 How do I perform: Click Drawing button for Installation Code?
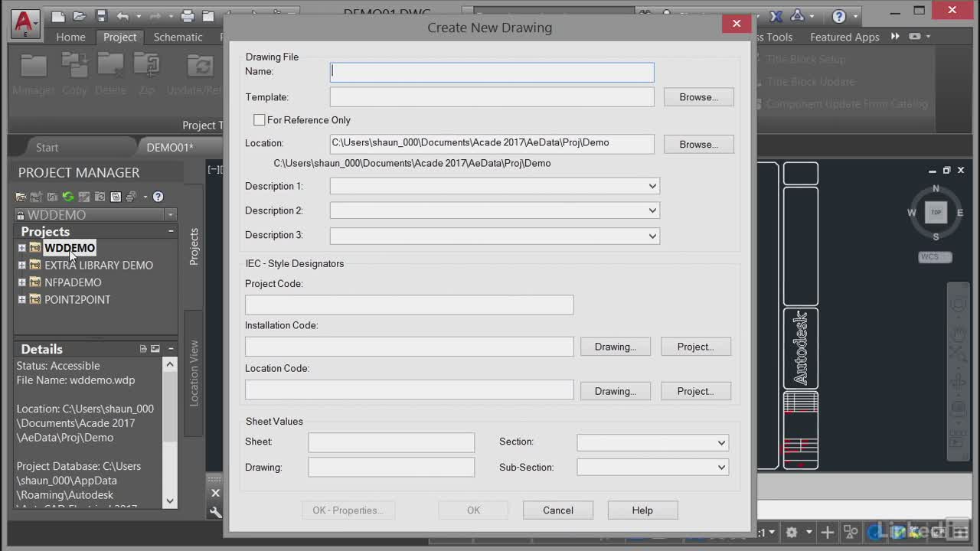[x=615, y=347]
